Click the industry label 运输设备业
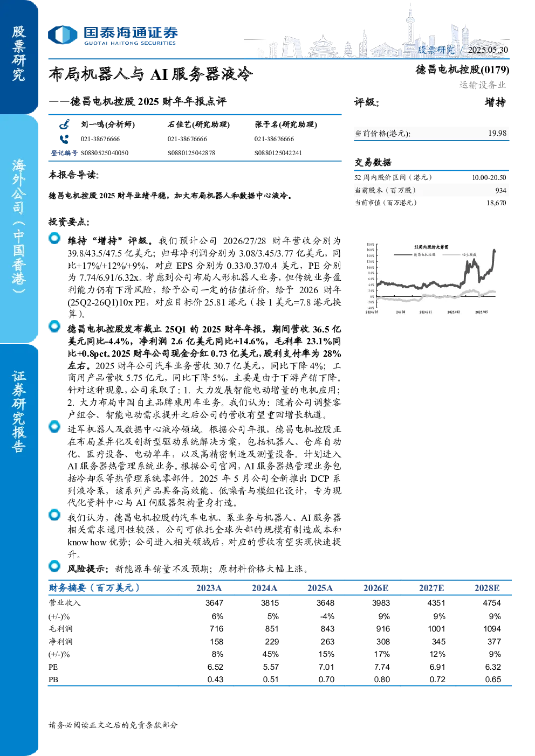This screenshot has height=756, width=535. (483, 85)
